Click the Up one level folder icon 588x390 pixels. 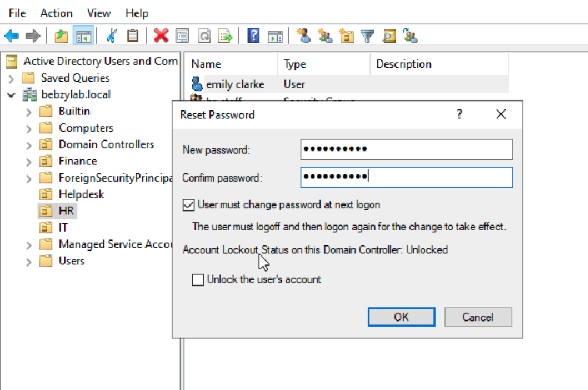pos(61,36)
